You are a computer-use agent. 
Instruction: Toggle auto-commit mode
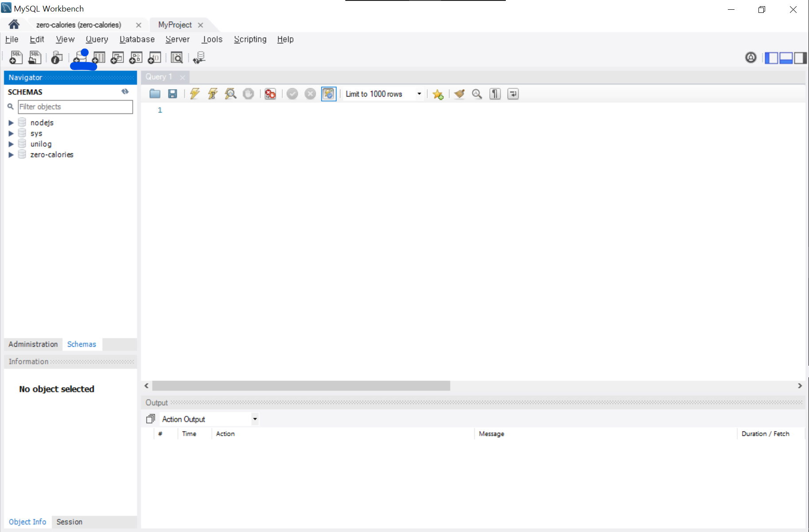[328, 94]
